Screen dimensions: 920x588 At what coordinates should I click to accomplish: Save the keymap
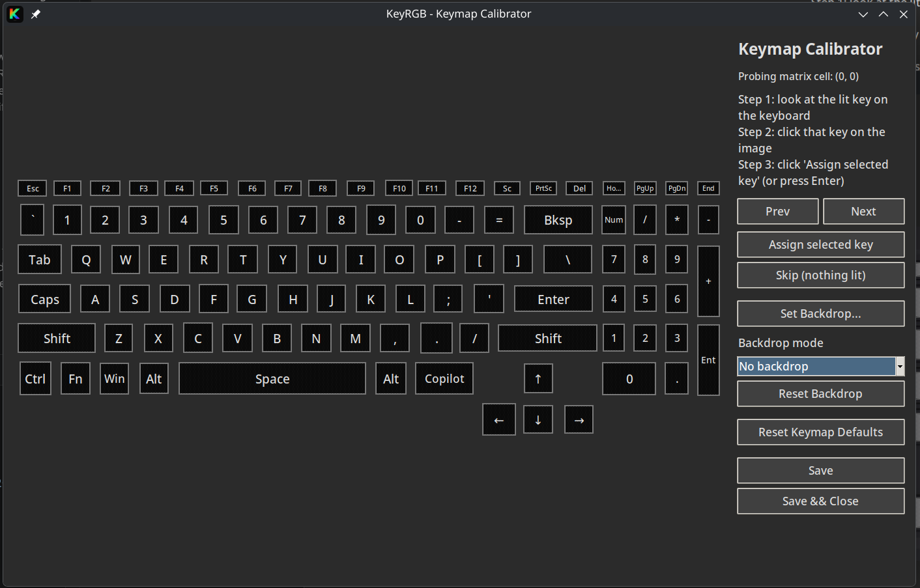tap(821, 471)
